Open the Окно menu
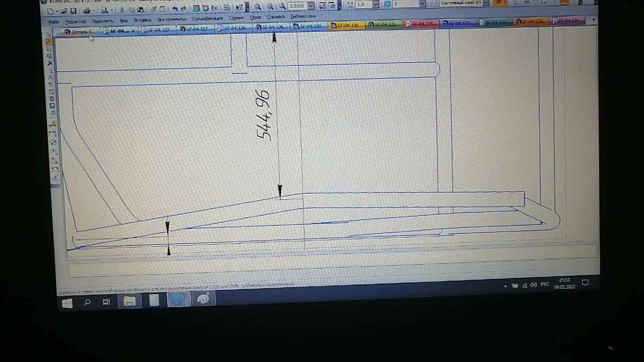The height and width of the screenshot is (362, 644). coord(256,17)
